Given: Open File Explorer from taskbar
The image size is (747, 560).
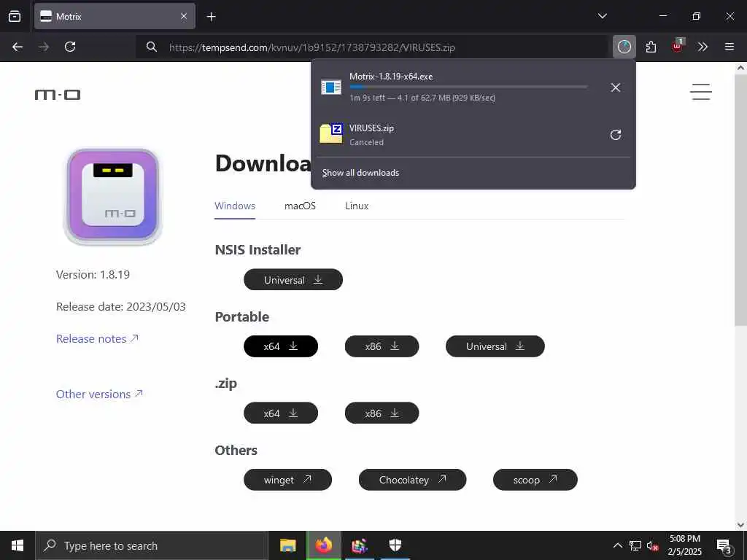Looking at the screenshot, I should pos(287,545).
